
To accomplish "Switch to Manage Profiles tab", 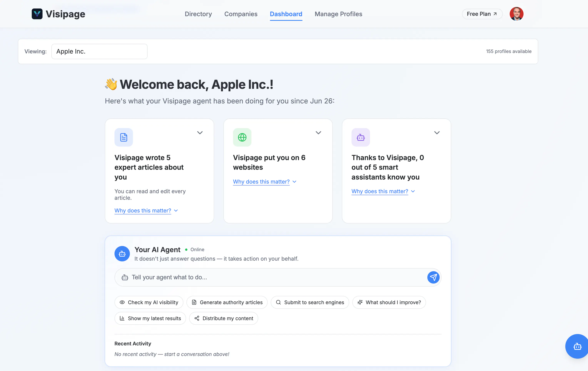I will click(x=338, y=14).
